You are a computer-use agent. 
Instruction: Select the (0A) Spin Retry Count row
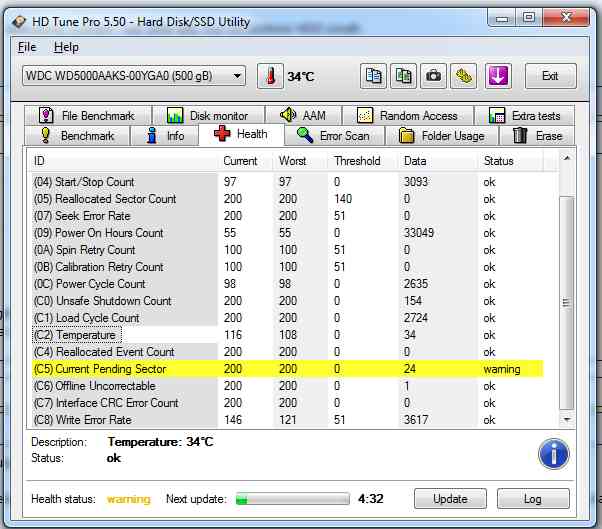(288, 250)
